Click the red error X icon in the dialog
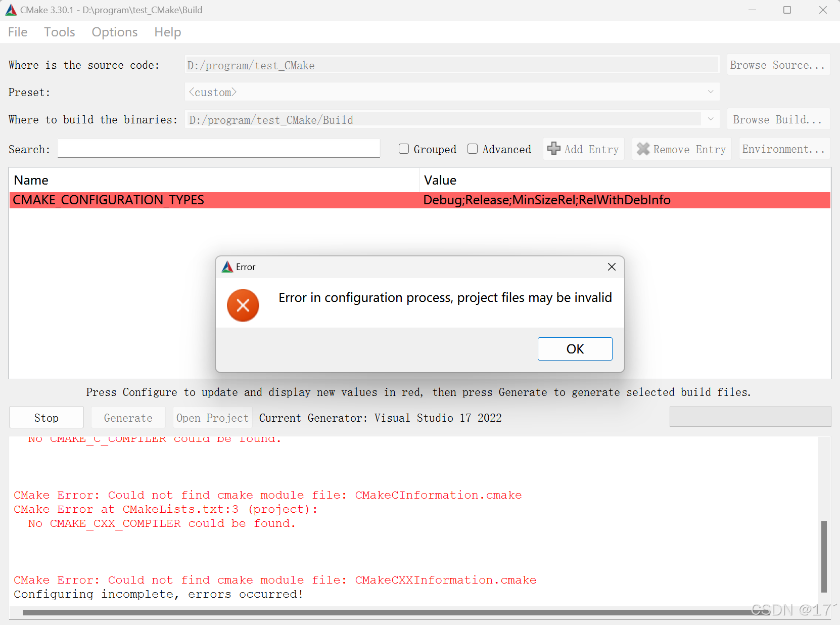The image size is (840, 625). [243, 305]
